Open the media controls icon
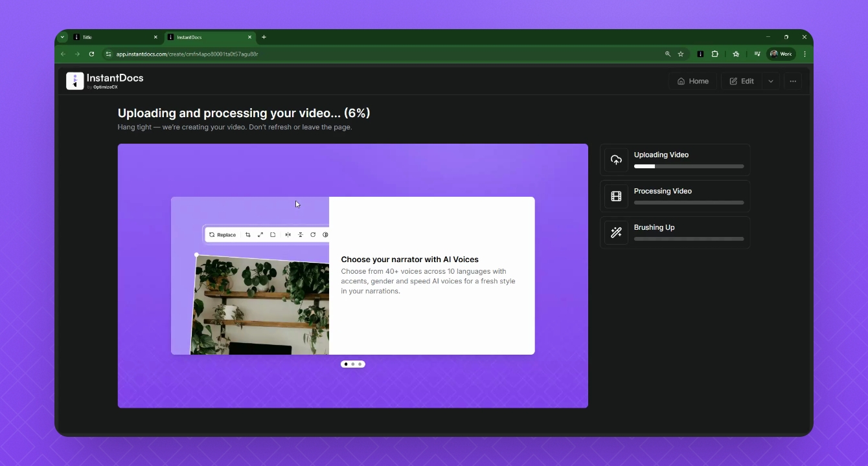The image size is (868, 466). click(757, 54)
